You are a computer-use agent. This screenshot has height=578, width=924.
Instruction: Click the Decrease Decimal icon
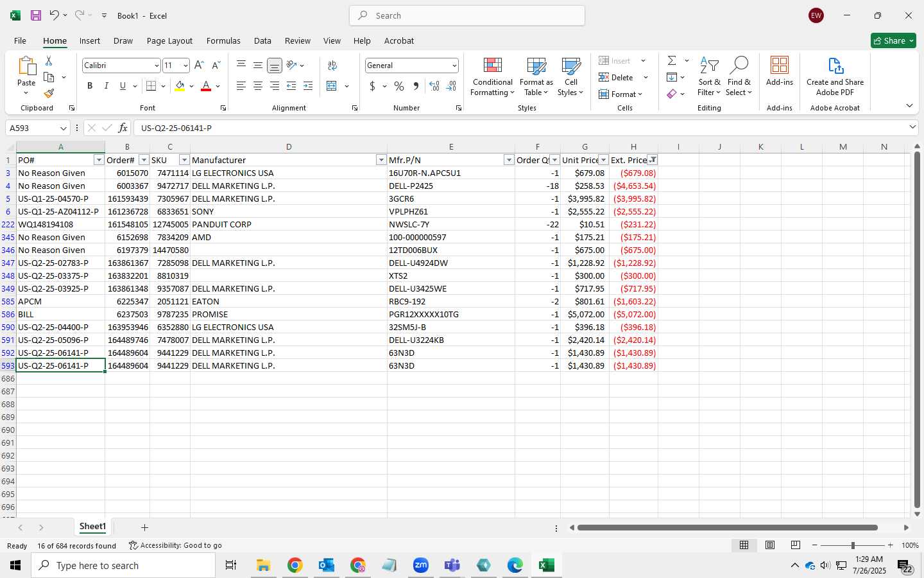pos(452,86)
